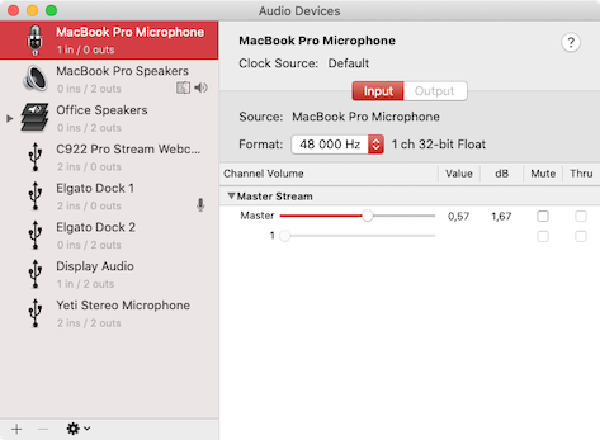This screenshot has height=440, width=600.
Task: Select Office Speakers in device list
Action: coord(109,118)
